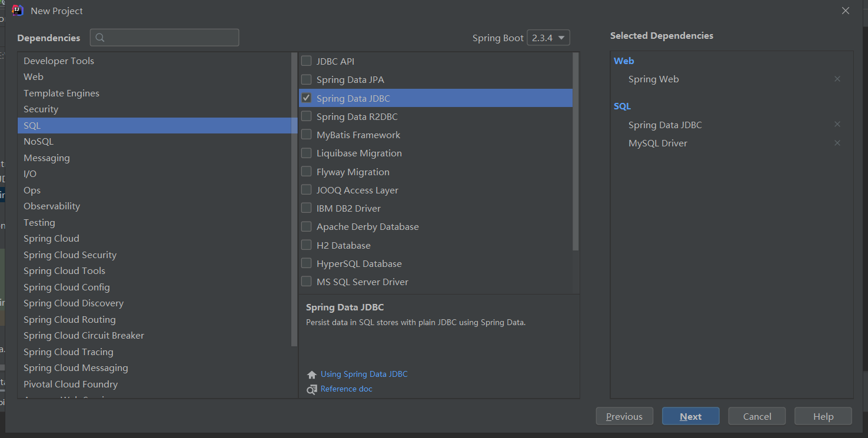Click the IntelliJ IDEA logo icon

(x=18, y=11)
